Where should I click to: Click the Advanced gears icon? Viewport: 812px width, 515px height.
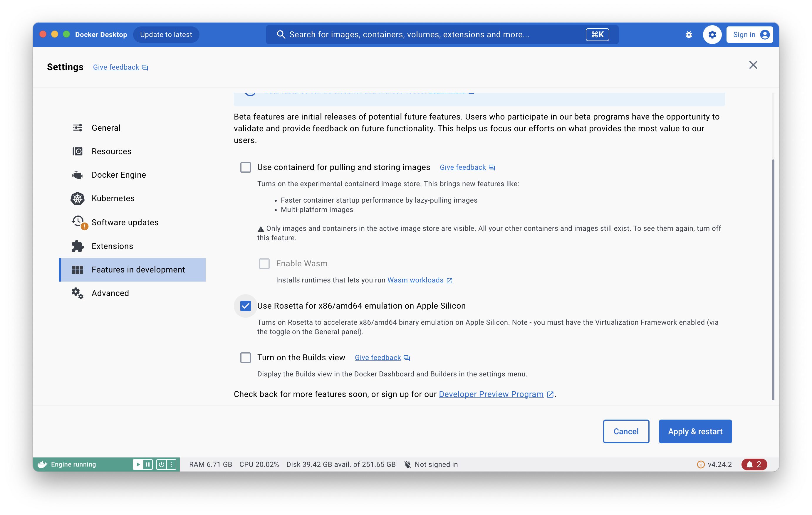click(78, 293)
